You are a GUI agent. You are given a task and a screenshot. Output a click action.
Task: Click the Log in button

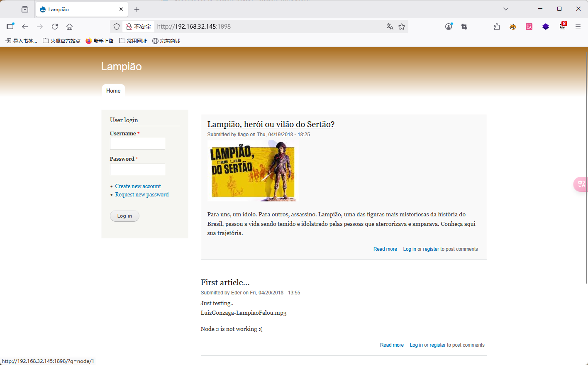[124, 216]
